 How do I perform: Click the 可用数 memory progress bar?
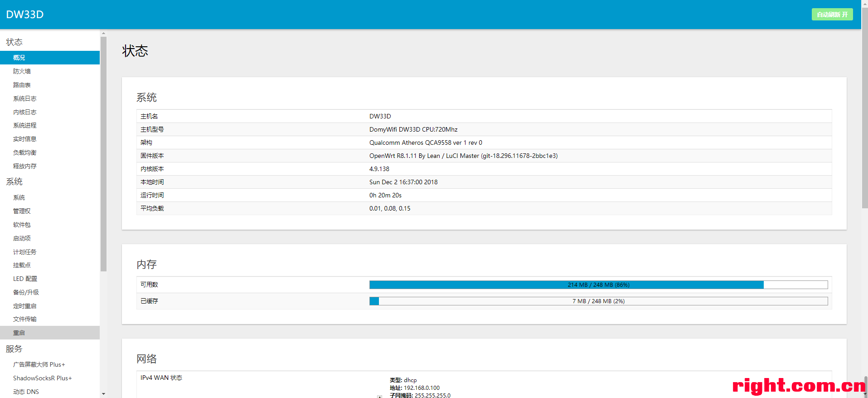[x=598, y=285]
